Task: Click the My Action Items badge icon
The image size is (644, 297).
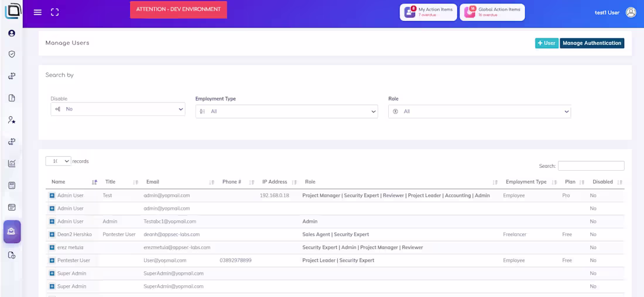Action: (x=410, y=12)
